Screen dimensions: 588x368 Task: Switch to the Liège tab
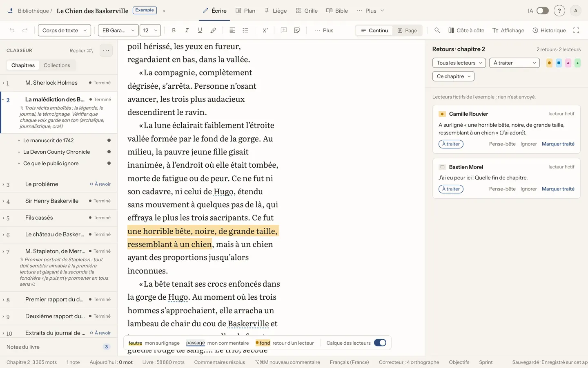(276, 11)
